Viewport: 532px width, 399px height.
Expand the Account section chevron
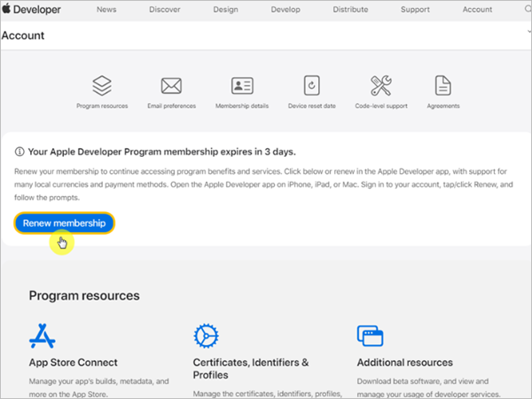coord(529,32)
